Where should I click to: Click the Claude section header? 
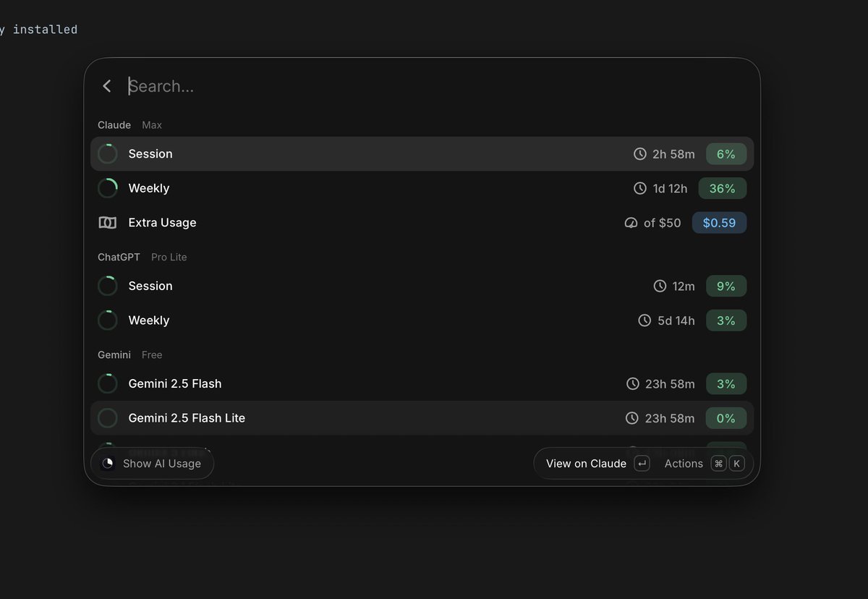pyautogui.click(x=114, y=125)
